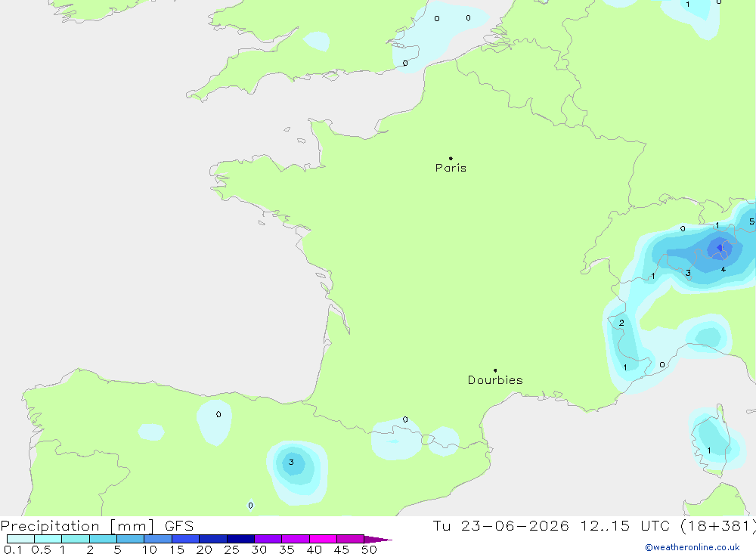Click the dark blue precipitation peak over Switzerland
This screenshot has width=756, height=554.
point(720,248)
